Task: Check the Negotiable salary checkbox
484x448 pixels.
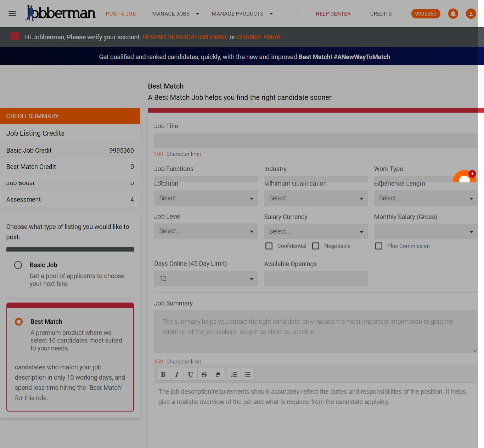Action: (316, 246)
